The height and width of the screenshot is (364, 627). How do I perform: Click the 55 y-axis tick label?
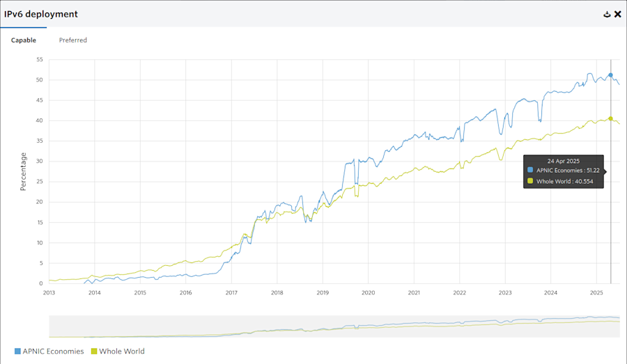pyautogui.click(x=40, y=60)
